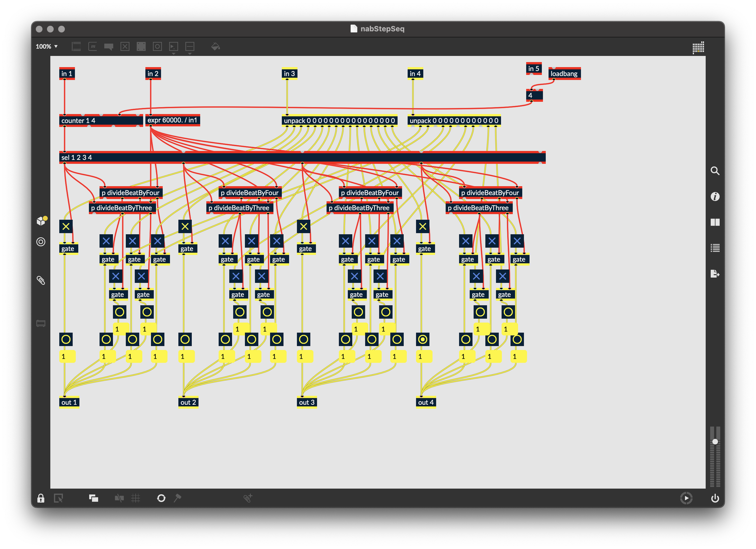Click the paint bucket format icon

(x=215, y=47)
